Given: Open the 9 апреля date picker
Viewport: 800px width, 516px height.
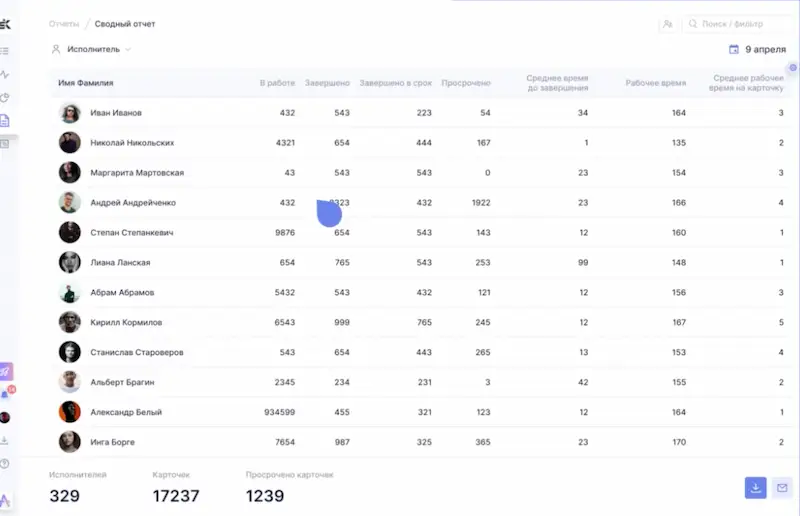Looking at the screenshot, I should 757,49.
